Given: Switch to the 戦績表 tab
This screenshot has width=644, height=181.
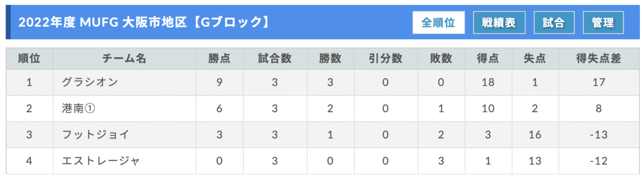Looking at the screenshot, I should [499, 23].
